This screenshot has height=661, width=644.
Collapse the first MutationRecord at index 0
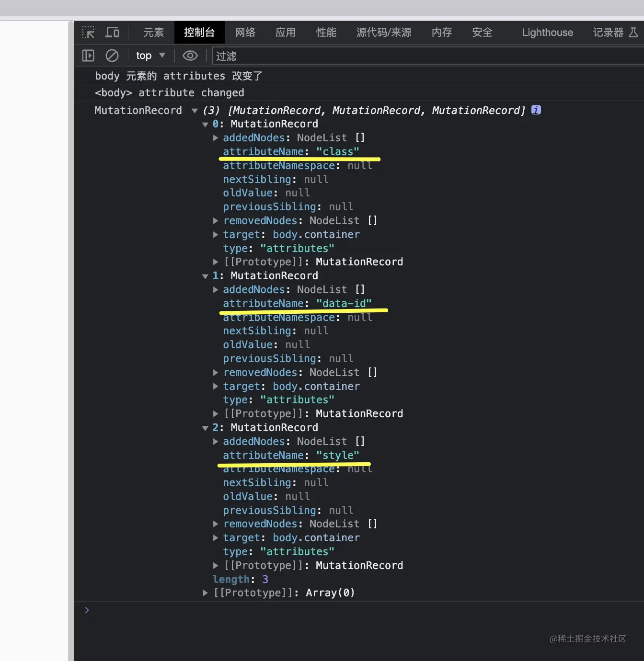pyautogui.click(x=206, y=124)
